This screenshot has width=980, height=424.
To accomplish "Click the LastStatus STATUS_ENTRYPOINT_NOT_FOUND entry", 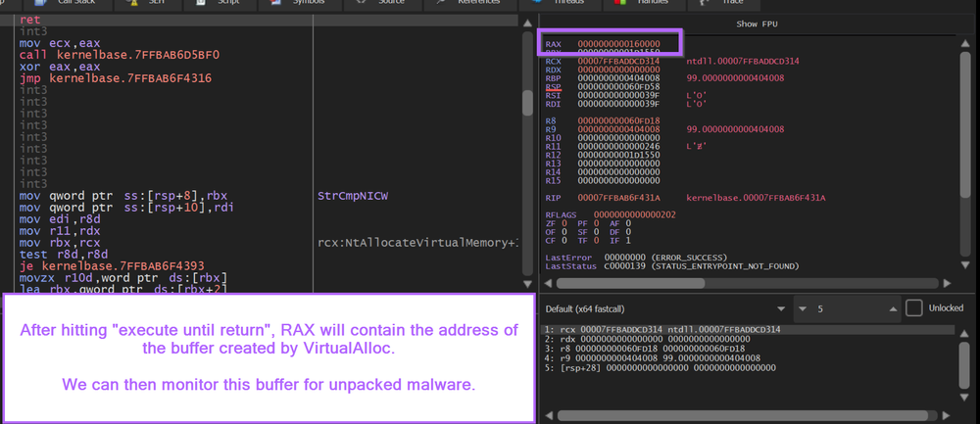I will pos(672,266).
